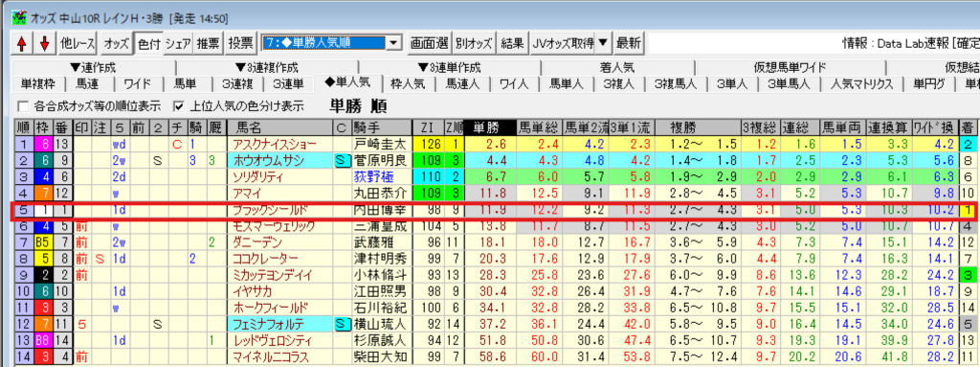Click the app icon in title bar
The image size is (980, 367).
click(19, 17)
